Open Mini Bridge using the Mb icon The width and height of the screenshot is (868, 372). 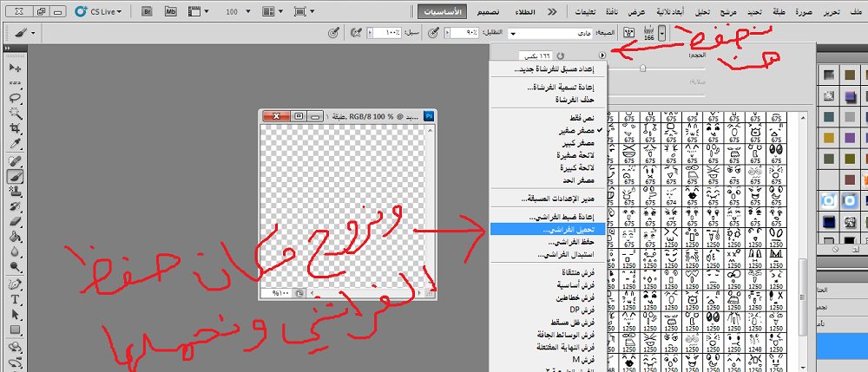[171, 12]
